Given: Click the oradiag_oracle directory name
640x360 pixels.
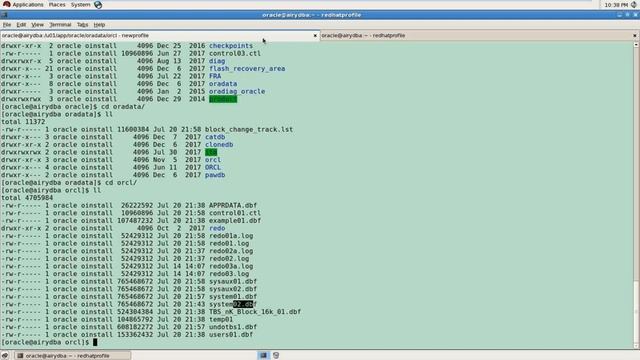Looking at the screenshot, I should 237,91.
